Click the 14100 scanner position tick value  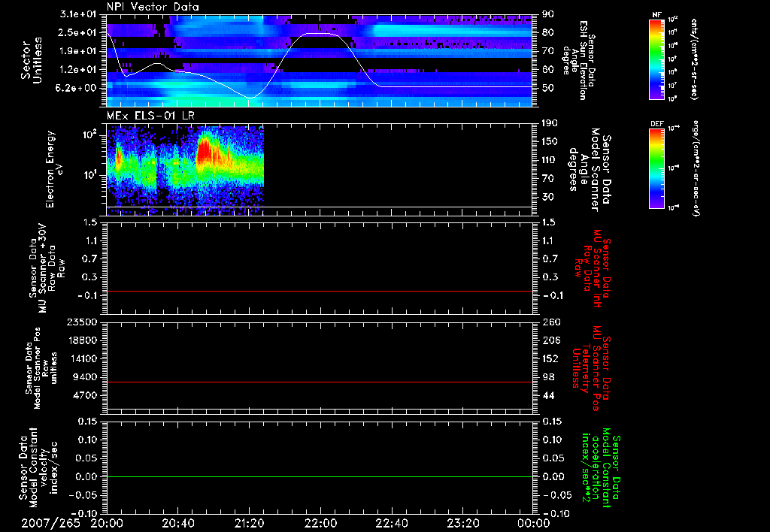[x=81, y=358]
